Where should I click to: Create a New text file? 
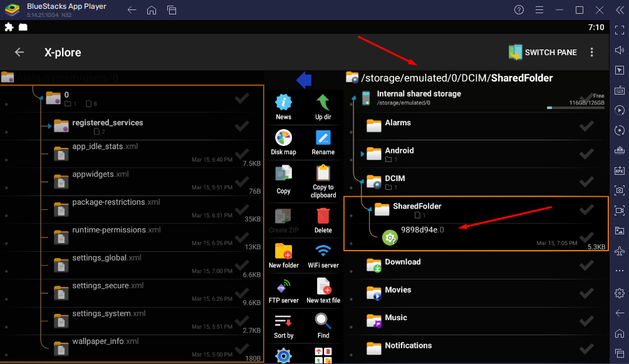323,291
